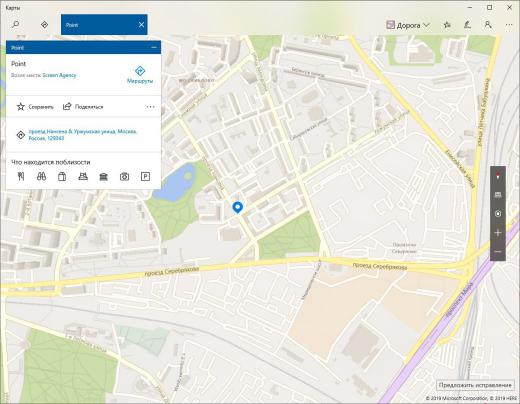This screenshot has width=520, height=404.
Task: Click Предложить исправление link
Action: click(475, 385)
